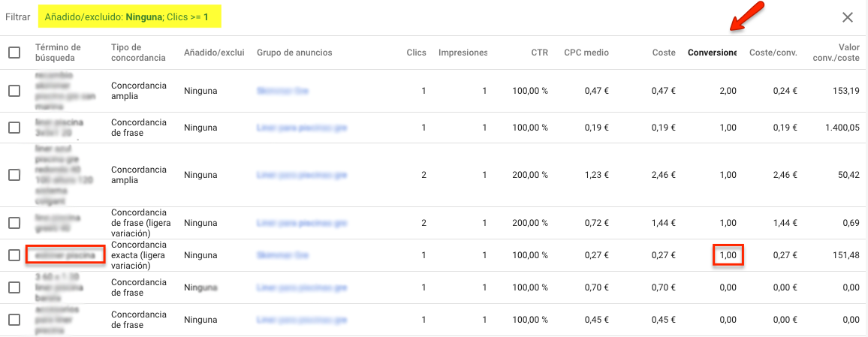Screen dimensions: 868x337
Task: Sort by Término de búsqueda column
Action: pyautogui.click(x=58, y=53)
